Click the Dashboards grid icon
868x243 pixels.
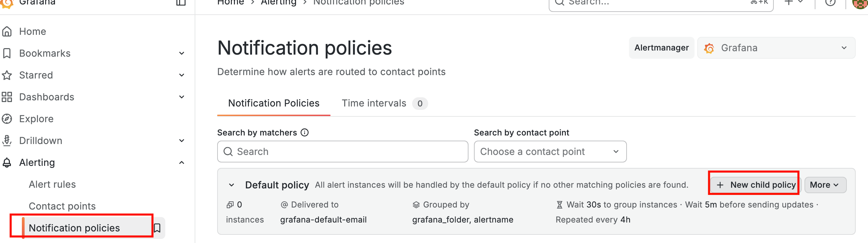[x=7, y=97]
